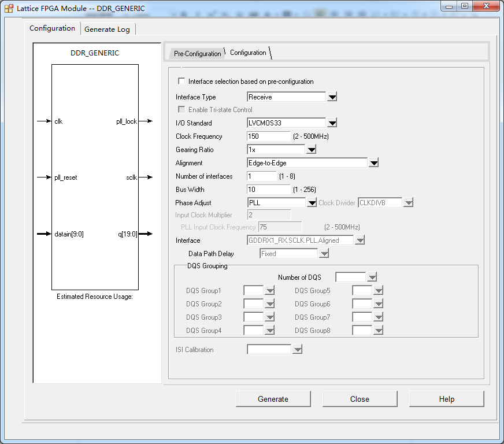
Task: Click the Lattice app icon in title bar
Action: pyautogui.click(x=9, y=9)
